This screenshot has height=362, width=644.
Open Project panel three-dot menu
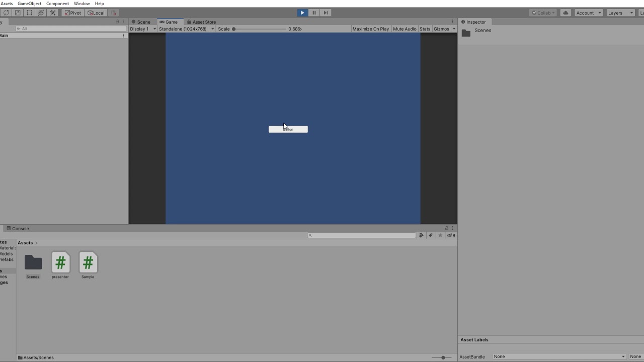click(452, 228)
